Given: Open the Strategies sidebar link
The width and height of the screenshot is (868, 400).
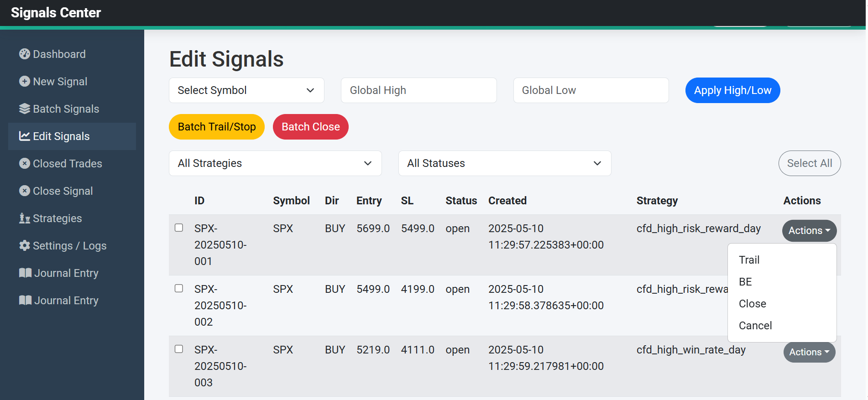Looking at the screenshot, I should click(x=72, y=218).
